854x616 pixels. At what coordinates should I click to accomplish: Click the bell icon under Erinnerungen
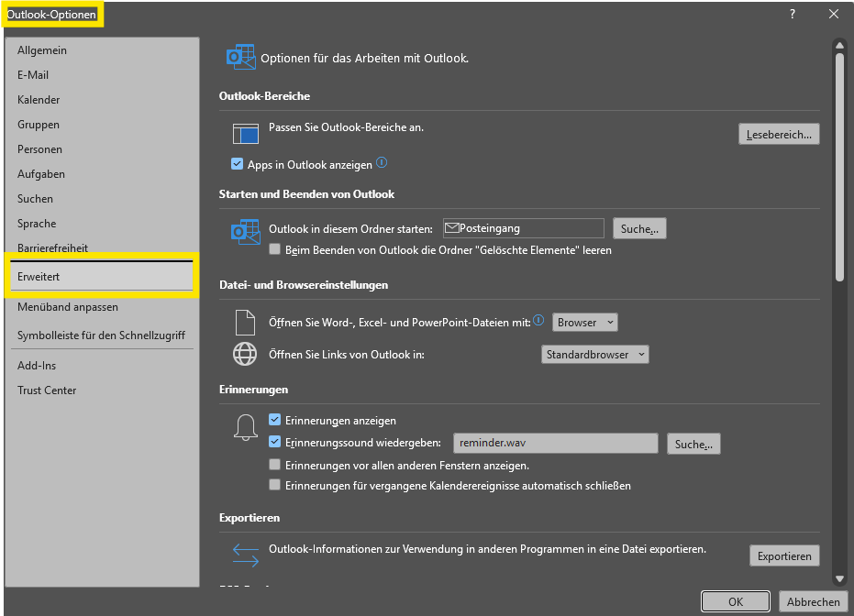(x=245, y=428)
